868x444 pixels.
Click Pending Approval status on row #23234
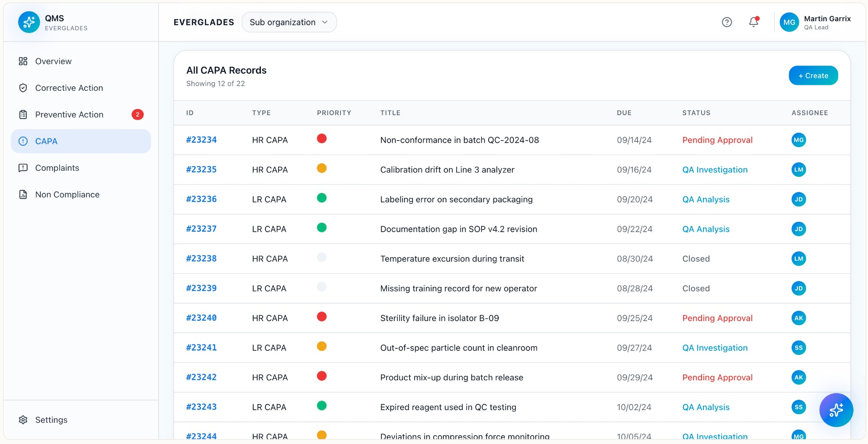coord(717,140)
